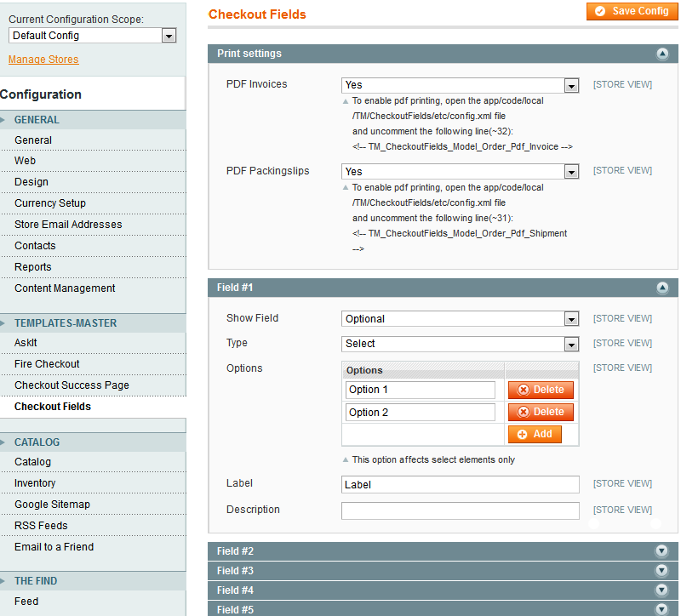Click the Label input field

[x=460, y=485]
